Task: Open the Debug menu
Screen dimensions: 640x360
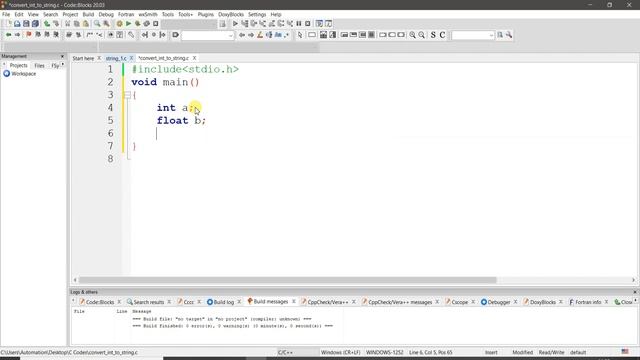Action: (106, 14)
